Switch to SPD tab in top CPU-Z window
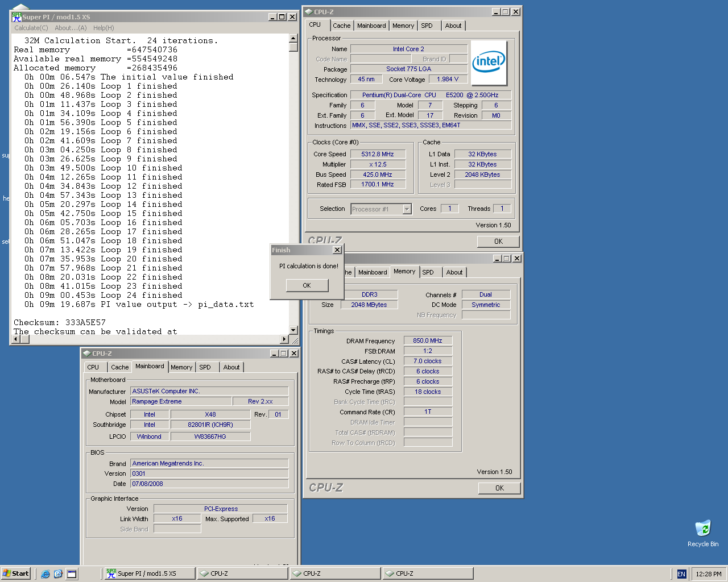The height and width of the screenshot is (582, 728). tap(427, 26)
